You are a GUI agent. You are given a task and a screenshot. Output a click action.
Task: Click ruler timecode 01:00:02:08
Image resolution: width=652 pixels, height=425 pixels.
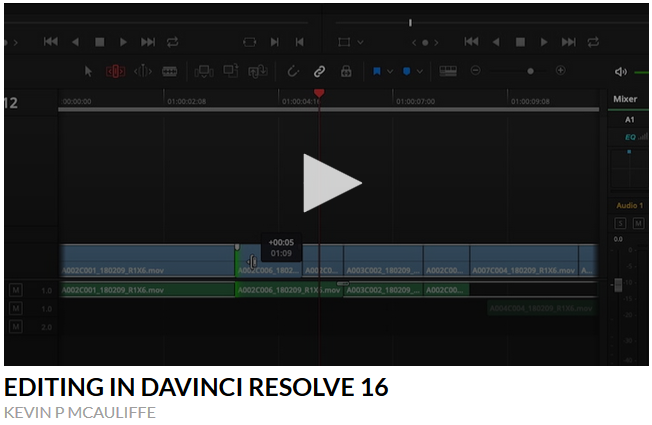(186, 101)
